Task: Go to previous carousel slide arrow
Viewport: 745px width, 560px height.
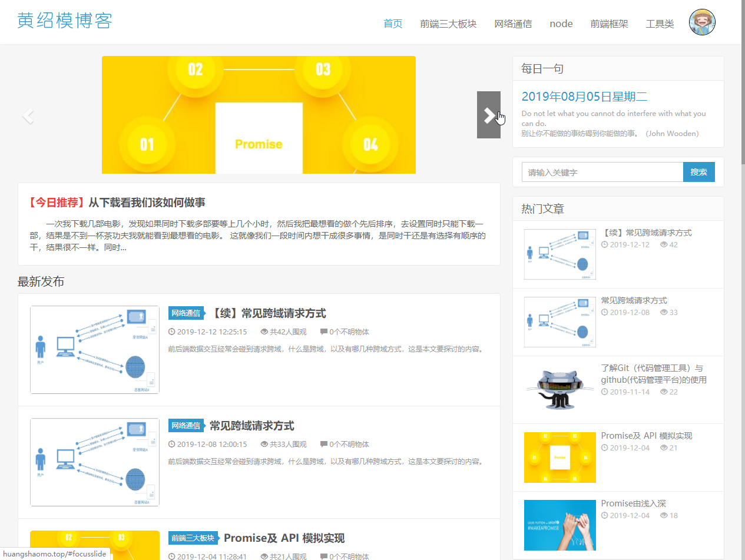Action: coord(28,116)
